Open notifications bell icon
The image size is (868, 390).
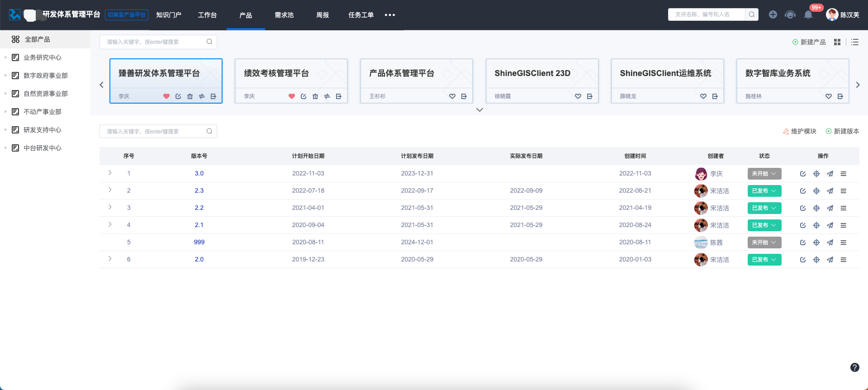tap(808, 15)
